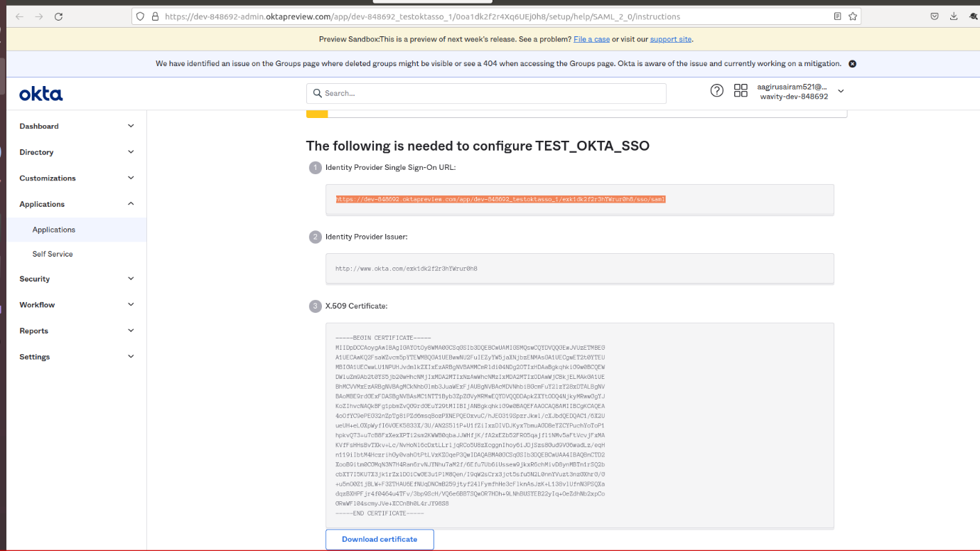980x551 pixels.
Task: Download the X.509 certificate
Action: [379, 539]
